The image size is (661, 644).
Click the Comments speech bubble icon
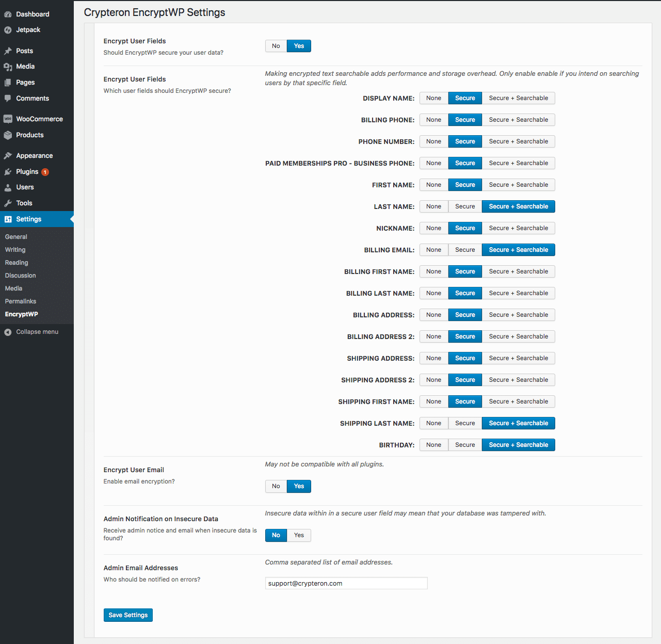click(x=8, y=99)
